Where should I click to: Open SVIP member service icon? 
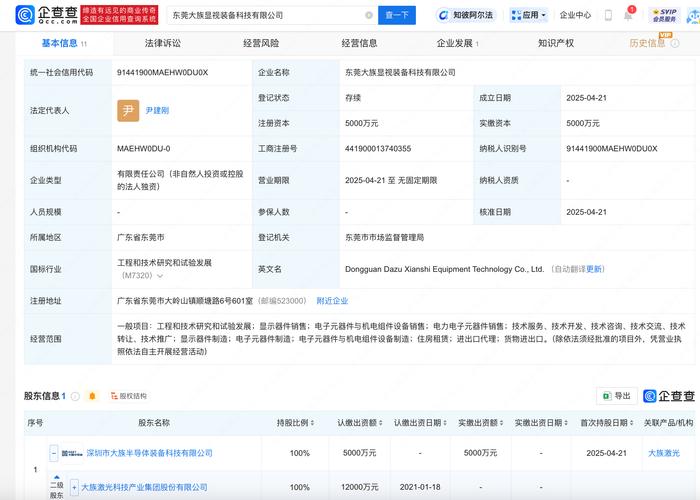664,15
